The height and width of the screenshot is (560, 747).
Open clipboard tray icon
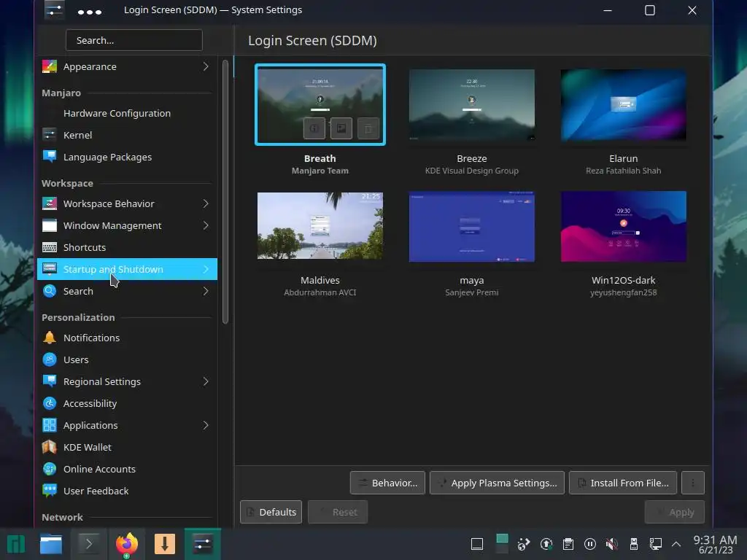(x=568, y=544)
